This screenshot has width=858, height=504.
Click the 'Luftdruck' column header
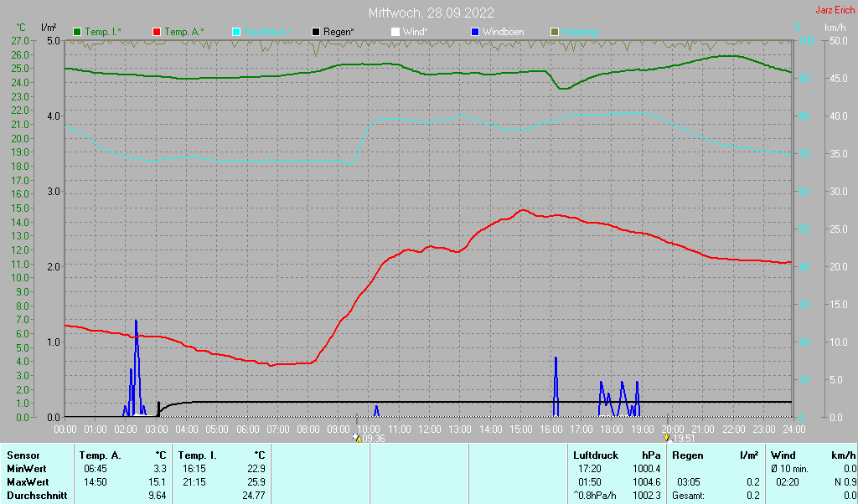pos(596,455)
